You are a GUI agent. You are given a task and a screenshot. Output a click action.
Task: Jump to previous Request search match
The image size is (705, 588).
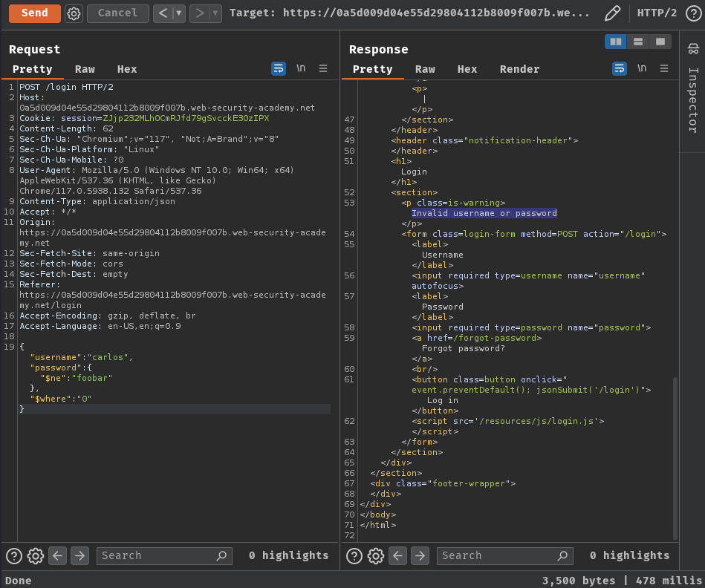click(x=57, y=556)
